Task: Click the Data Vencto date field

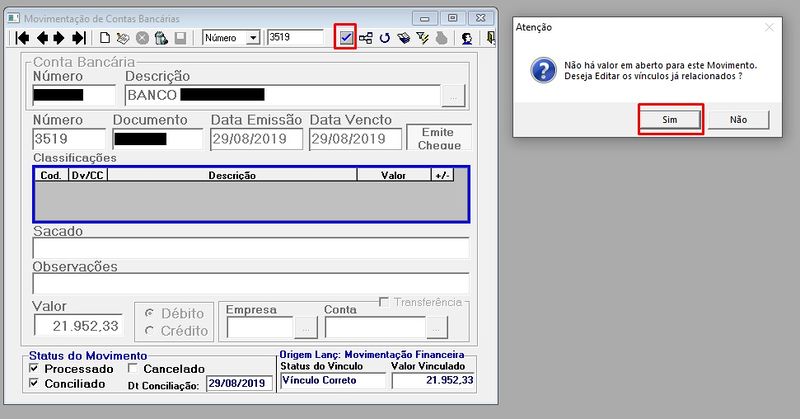Action: coord(355,139)
